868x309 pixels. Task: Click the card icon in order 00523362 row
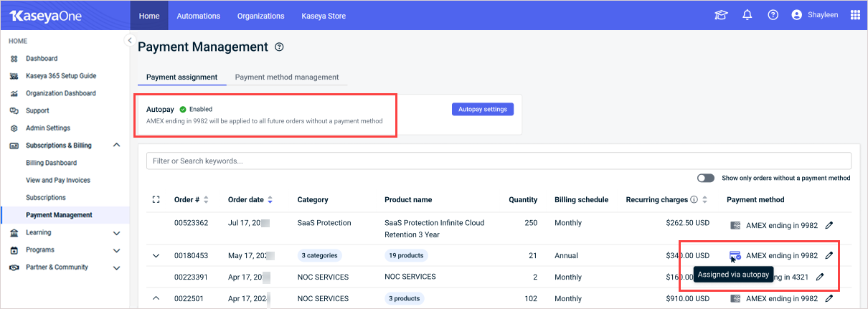tap(735, 225)
